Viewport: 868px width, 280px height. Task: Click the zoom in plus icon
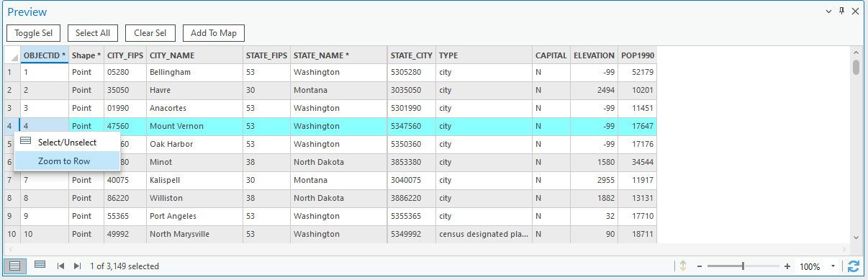pyautogui.click(x=787, y=266)
